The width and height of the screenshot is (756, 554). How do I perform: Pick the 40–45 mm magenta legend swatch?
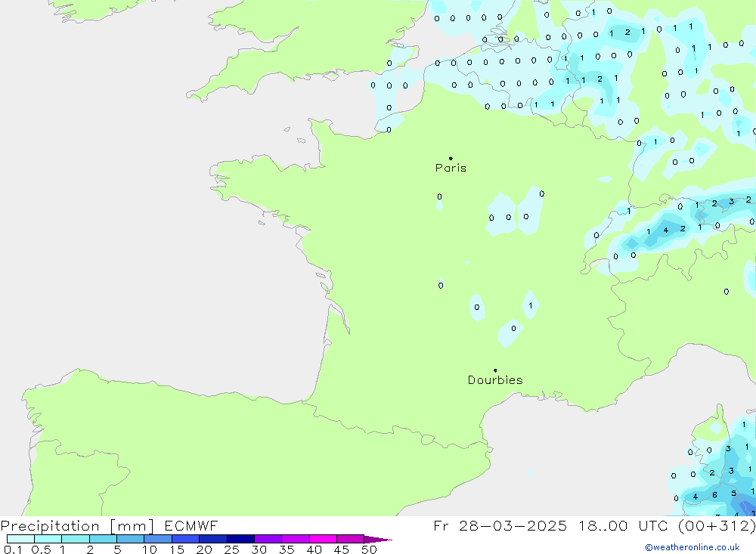(323, 539)
